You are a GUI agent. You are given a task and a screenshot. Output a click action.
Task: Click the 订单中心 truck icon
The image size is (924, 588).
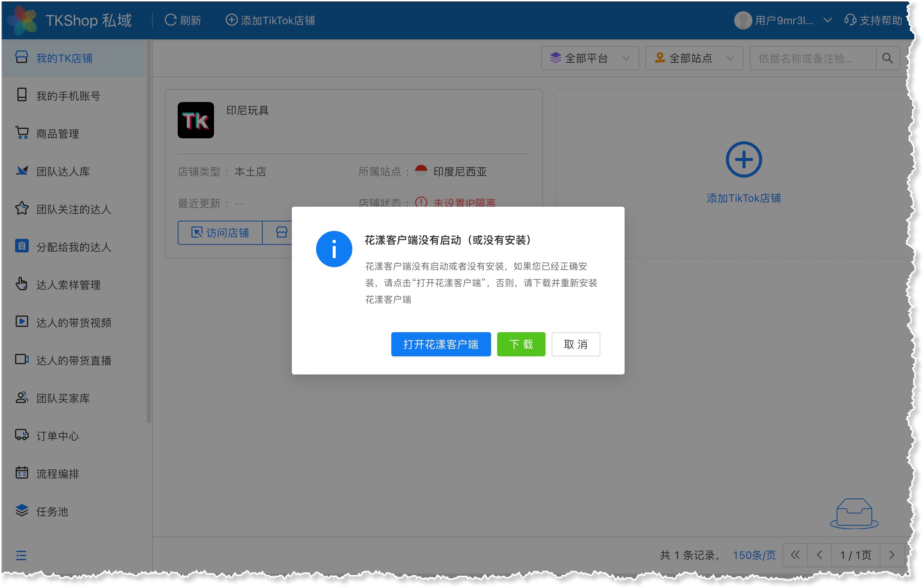point(22,435)
